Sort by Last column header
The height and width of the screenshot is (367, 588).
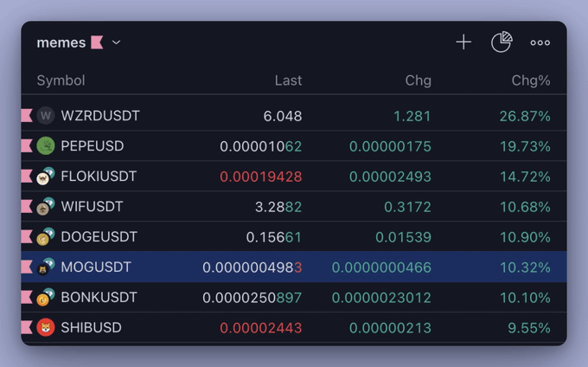288,80
